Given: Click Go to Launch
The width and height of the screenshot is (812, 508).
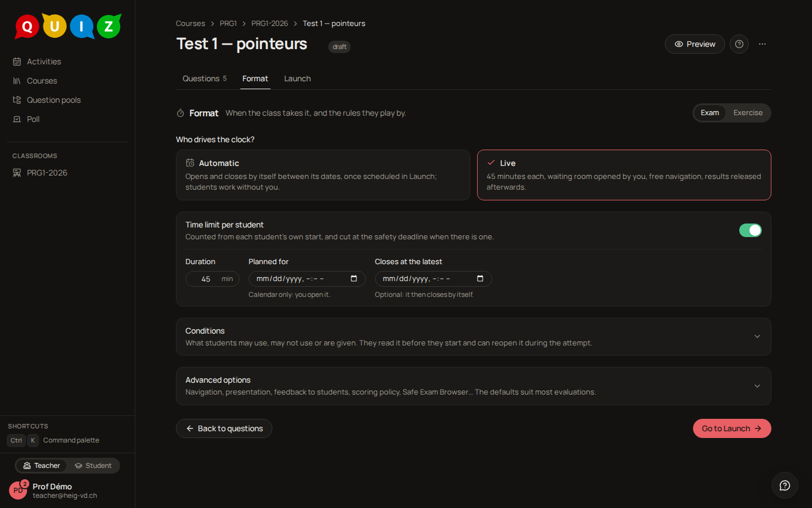Looking at the screenshot, I should point(732,428).
